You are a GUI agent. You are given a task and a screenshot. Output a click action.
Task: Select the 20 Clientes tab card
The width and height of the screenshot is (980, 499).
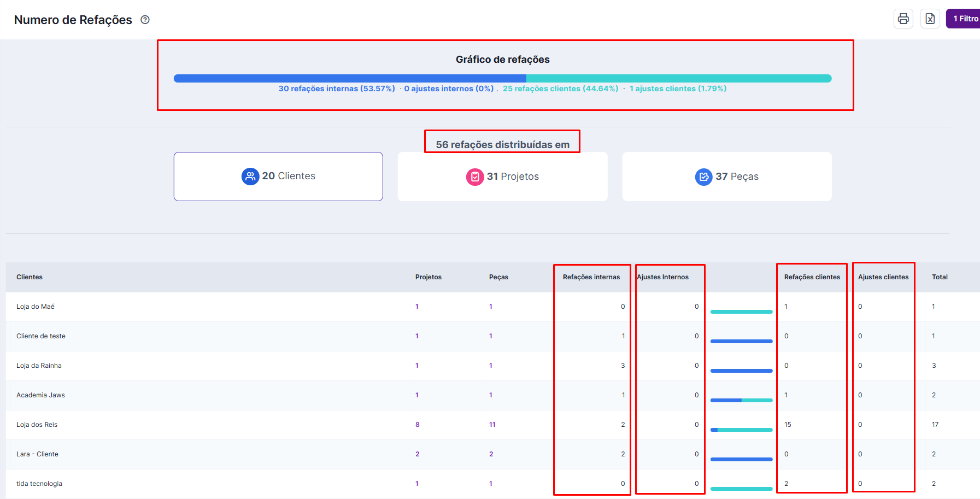point(278,177)
